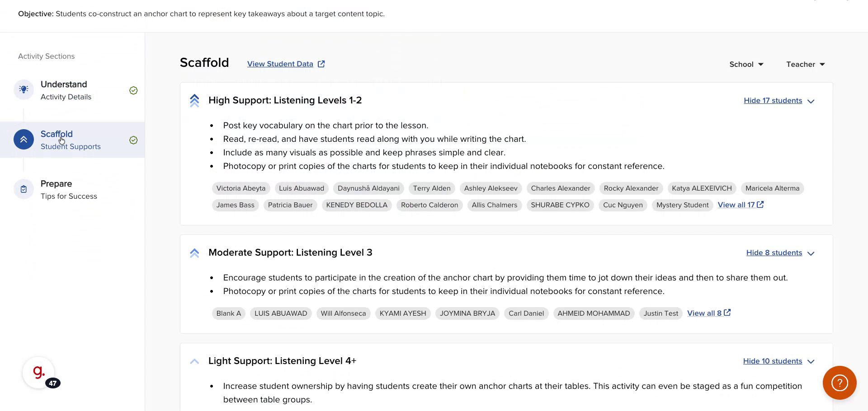
Task: Click the Grammarly badge icon
Action: click(x=39, y=373)
